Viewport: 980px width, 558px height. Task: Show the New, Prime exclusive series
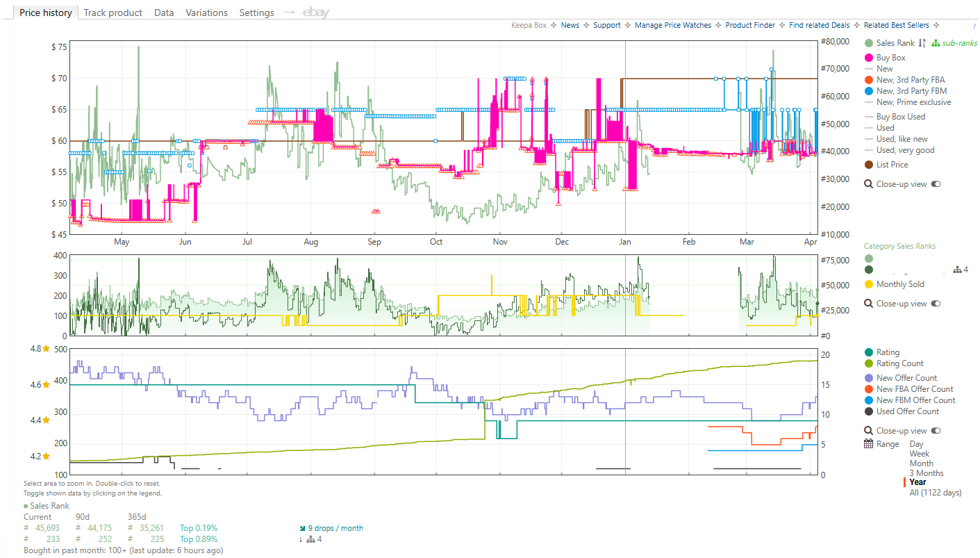908,102
